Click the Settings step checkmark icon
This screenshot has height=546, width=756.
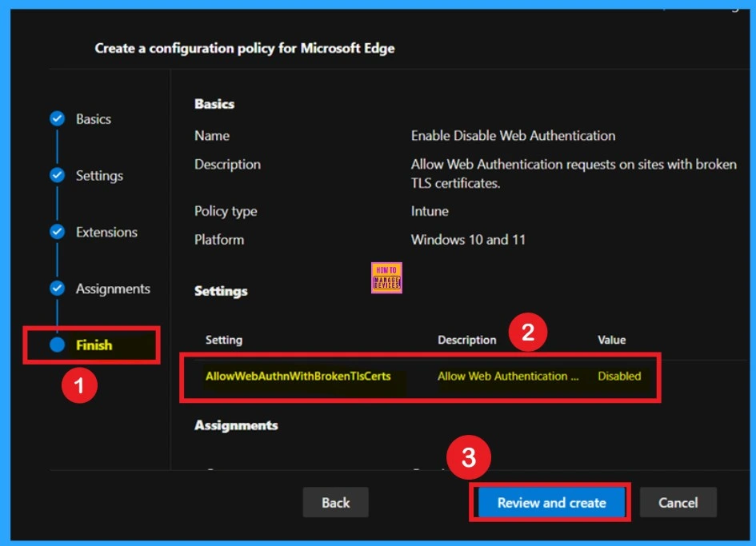(x=58, y=175)
